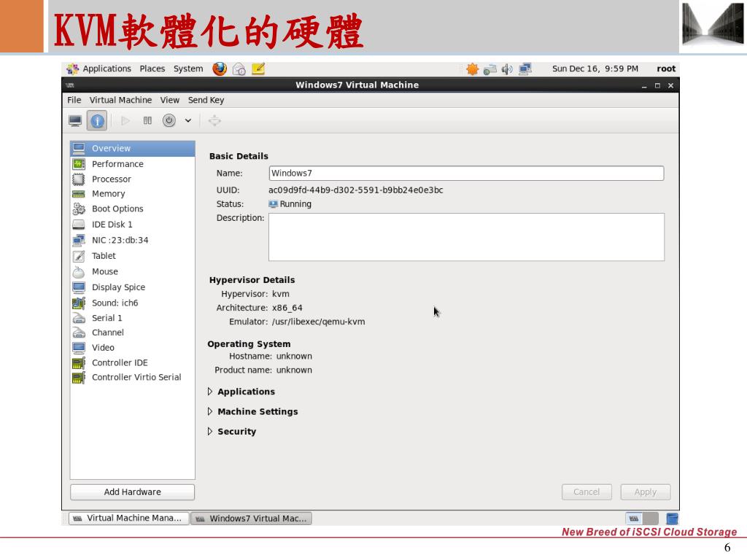Click the Running status text

[x=295, y=204]
